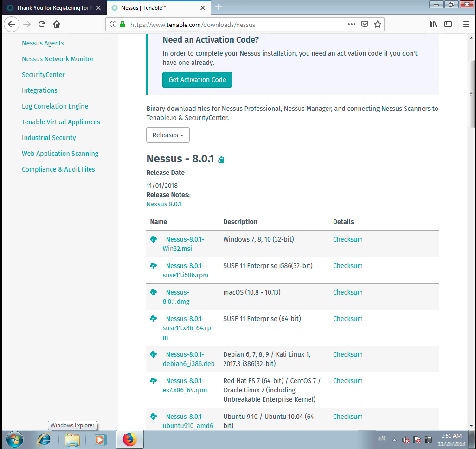Click the Checksum link for macOS
This screenshot has width=476, height=449.
pyautogui.click(x=347, y=292)
